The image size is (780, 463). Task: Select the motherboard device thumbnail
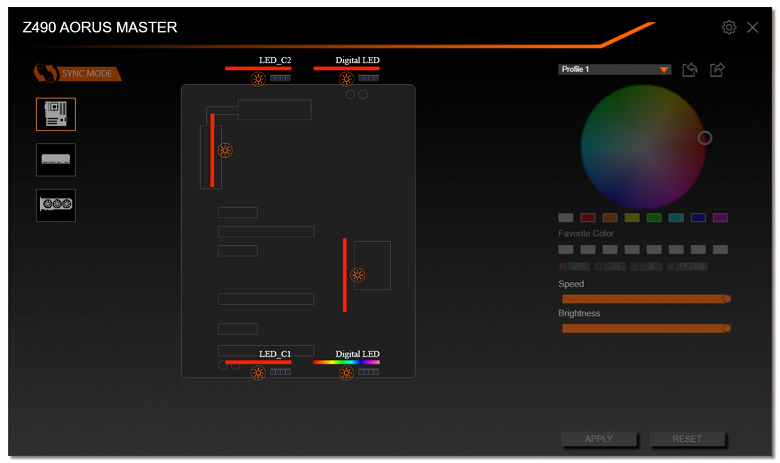pyautogui.click(x=56, y=114)
